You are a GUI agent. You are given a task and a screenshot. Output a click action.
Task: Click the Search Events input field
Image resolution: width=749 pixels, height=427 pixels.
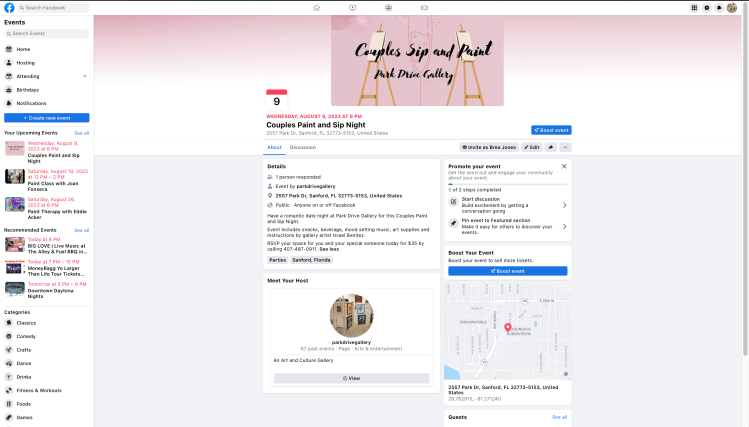pyautogui.click(x=47, y=33)
